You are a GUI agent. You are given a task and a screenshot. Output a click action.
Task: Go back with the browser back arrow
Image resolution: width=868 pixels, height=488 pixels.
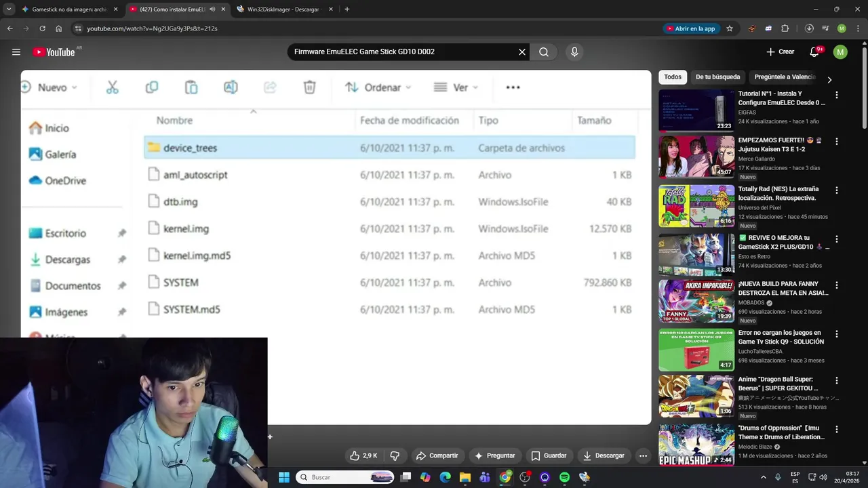click(x=9, y=28)
